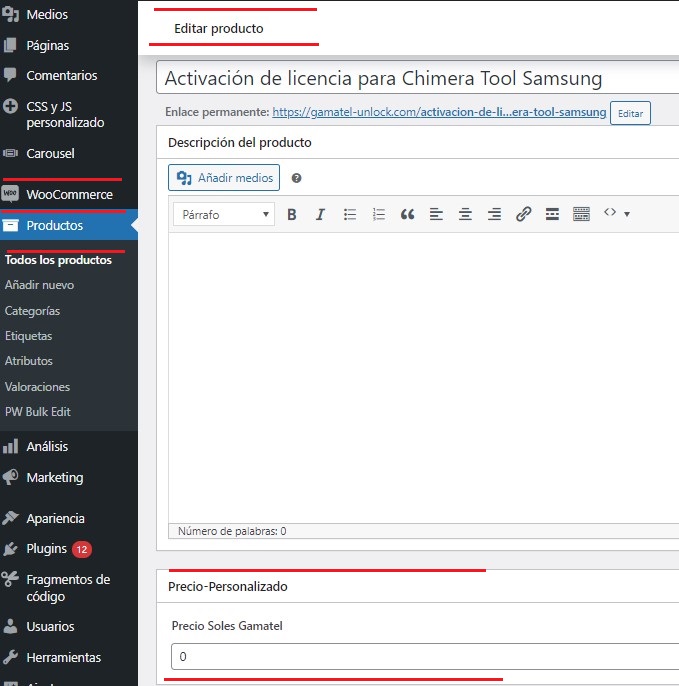Click Añadir nuevo under Productos
Image resolution: width=679 pixels, height=686 pixels.
pyautogui.click(x=39, y=285)
